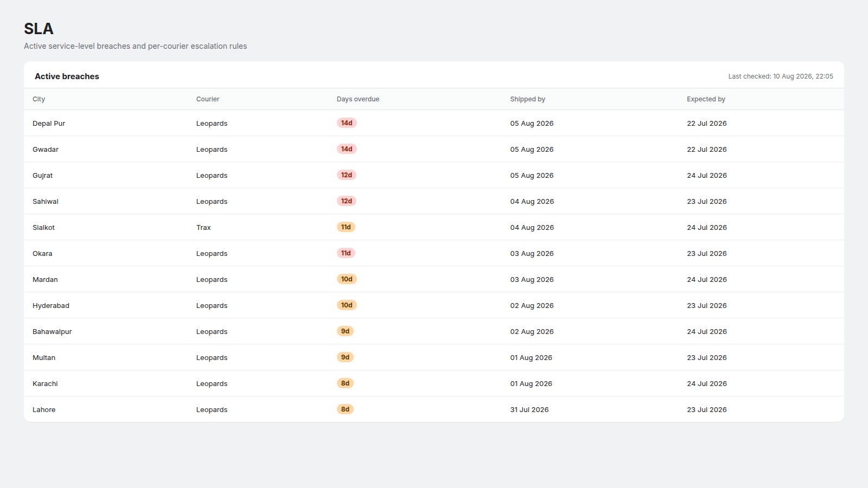Click shipped date 01 Aug 2026 for Karachi
The image size is (868, 488).
pos(531,384)
